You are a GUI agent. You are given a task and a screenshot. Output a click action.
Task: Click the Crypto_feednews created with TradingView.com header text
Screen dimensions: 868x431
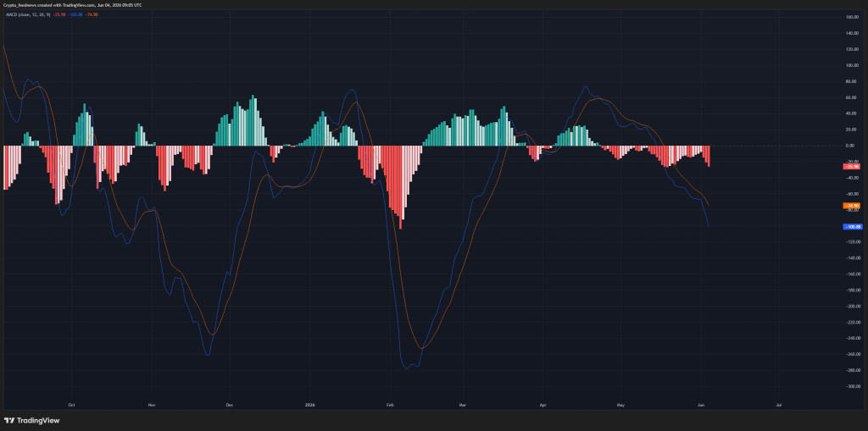[x=72, y=5]
